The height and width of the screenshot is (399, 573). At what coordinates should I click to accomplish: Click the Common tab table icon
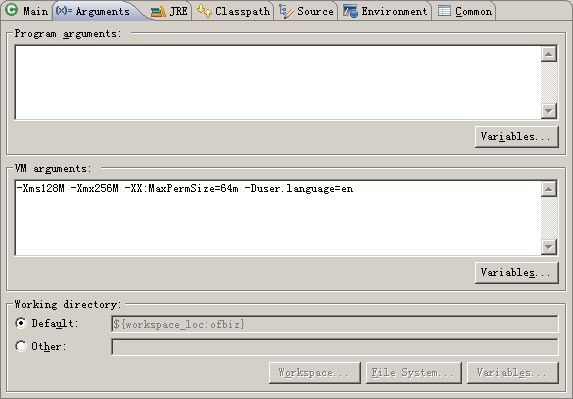(x=444, y=11)
